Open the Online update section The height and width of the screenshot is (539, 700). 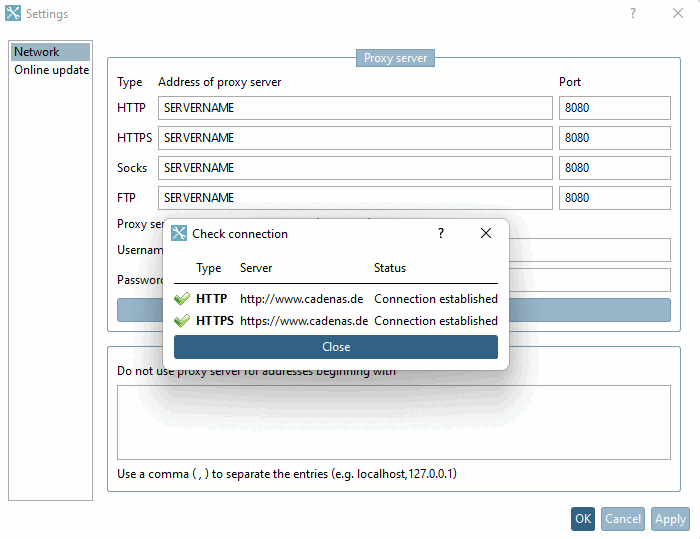point(51,70)
